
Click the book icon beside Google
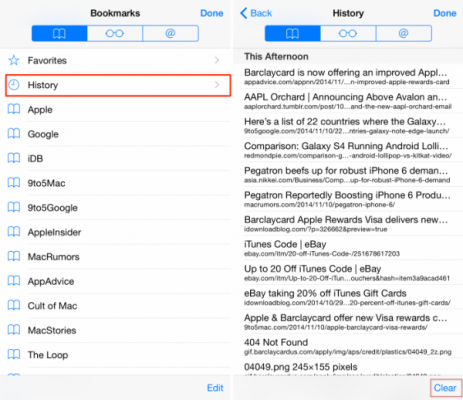pyautogui.click(x=14, y=134)
